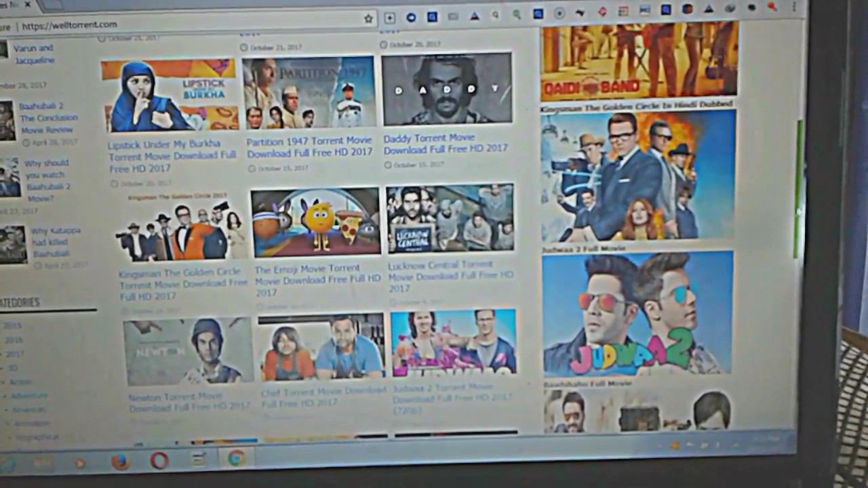Open the Newton movie poster thumbnail
Image resolution: width=868 pixels, height=488 pixels.
[189, 352]
